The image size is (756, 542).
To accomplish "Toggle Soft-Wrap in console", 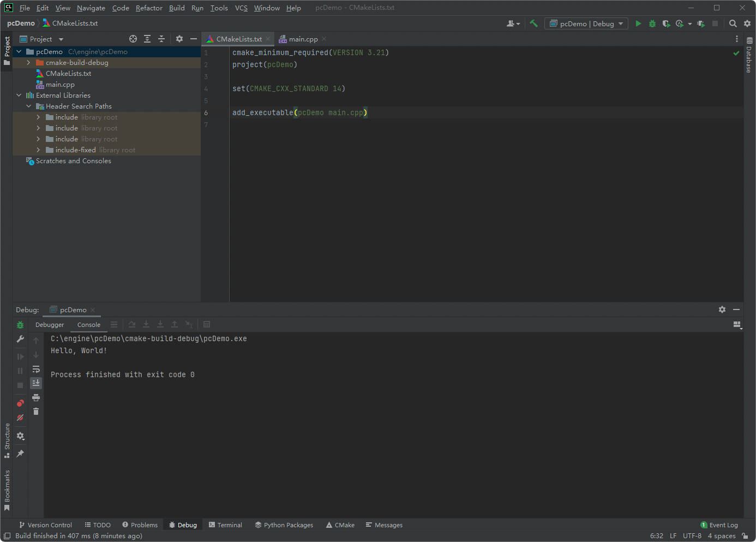I will [36, 369].
